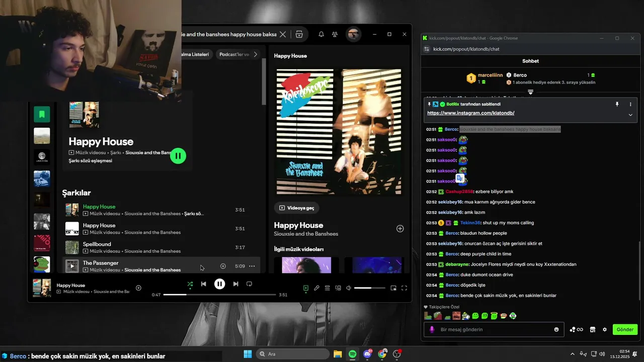The image size is (644, 362).
Task: Adjust the Spotify volume slider
Action: tap(369, 288)
